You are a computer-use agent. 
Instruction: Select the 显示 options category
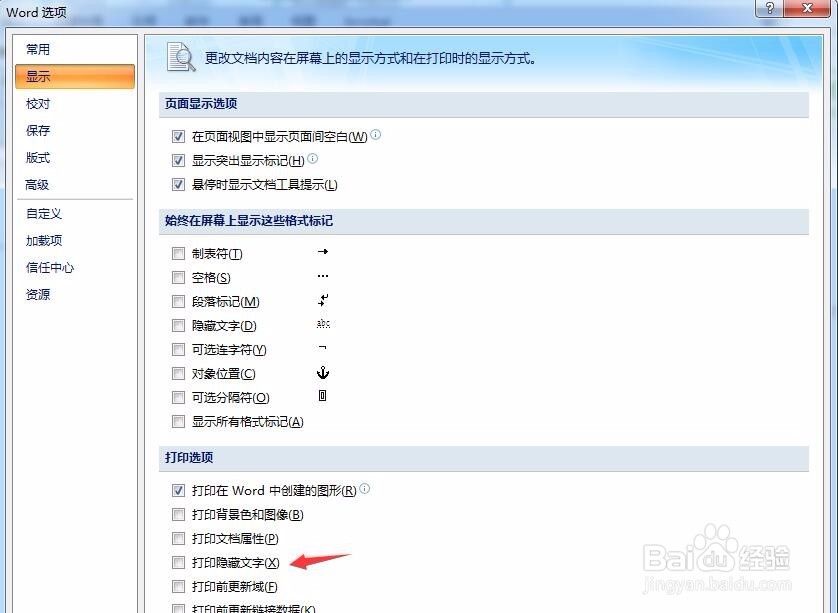click(x=75, y=76)
